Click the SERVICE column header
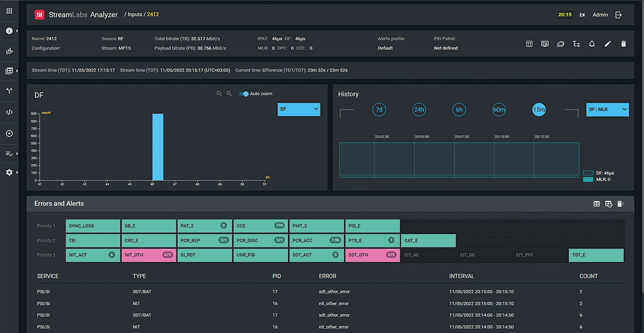The height and width of the screenshot is (333, 644). tap(48, 276)
